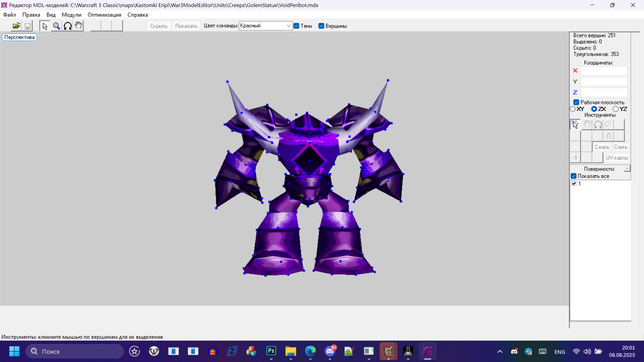Select the XY working plane radio button
The height and width of the screenshot is (362, 644).
573,109
